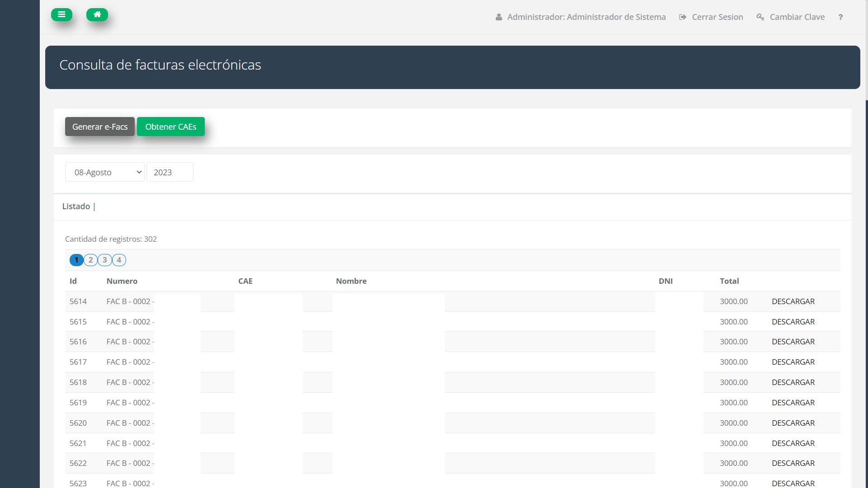Download invoice 5617 via DESCARGAR
This screenshot has width=868, height=488.
pyautogui.click(x=793, y=362)
